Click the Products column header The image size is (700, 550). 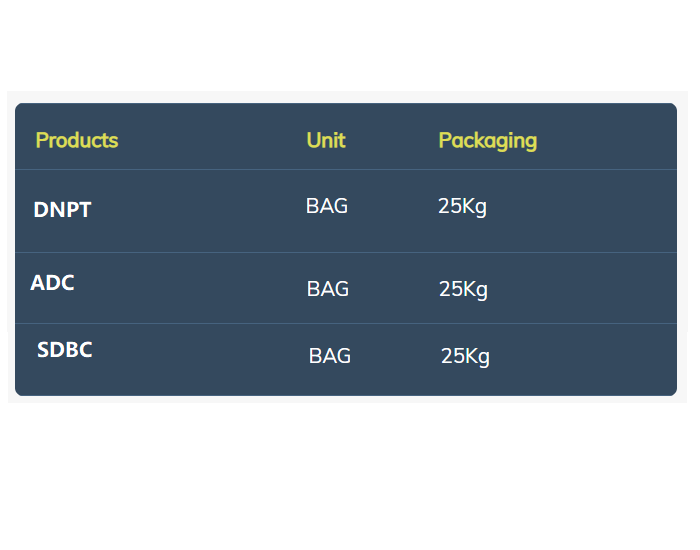click(x=77, y=140)
